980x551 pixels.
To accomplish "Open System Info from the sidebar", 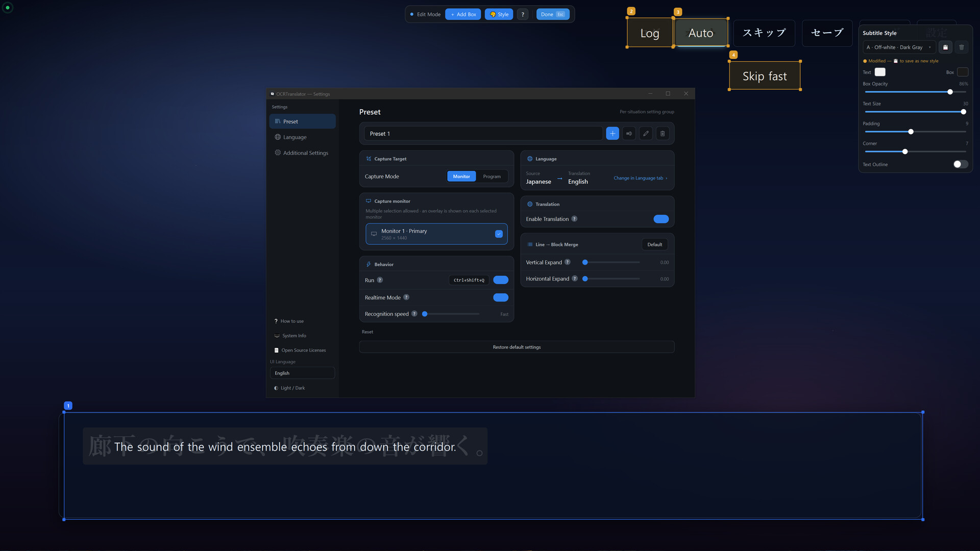I will point(290,336).
